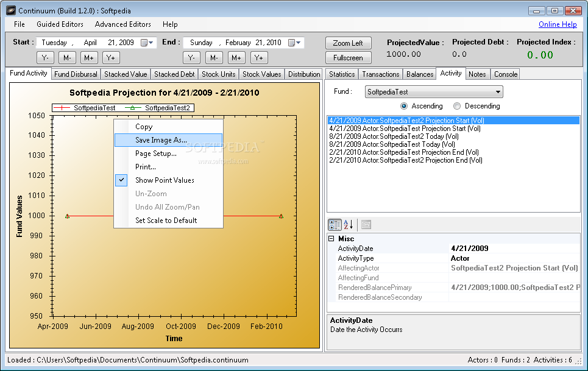Choose Page Setup from context menu
This screenshot has height=371, width=588.
pyautogui.click(x=168, y=154)
